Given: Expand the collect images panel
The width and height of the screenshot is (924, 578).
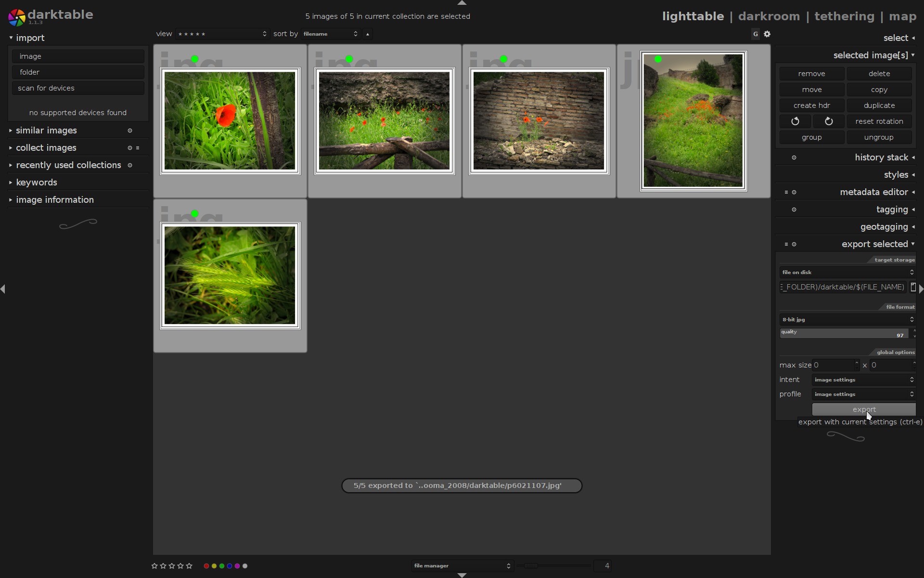Looking at the screenshot, I should pyautogui.click(x=46, y=148).
